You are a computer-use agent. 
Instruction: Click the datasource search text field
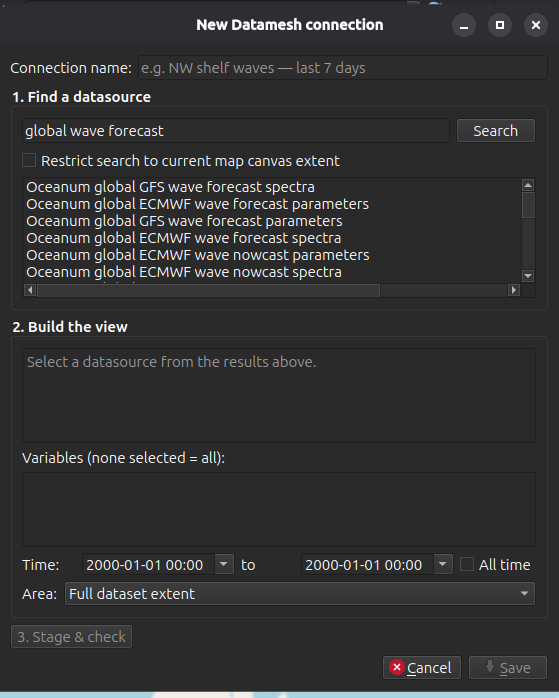pos(236,130)
